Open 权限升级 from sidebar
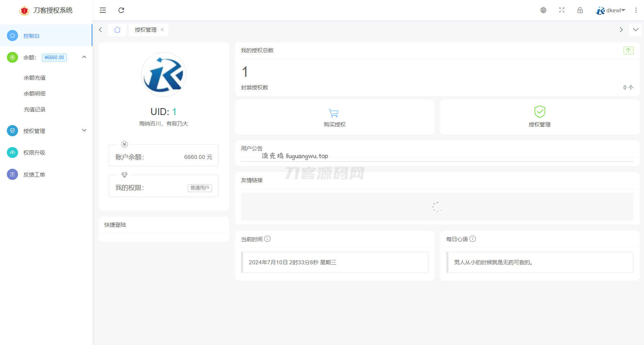Image resolution: width=644 pixels, height=345 pixels. 34,152
